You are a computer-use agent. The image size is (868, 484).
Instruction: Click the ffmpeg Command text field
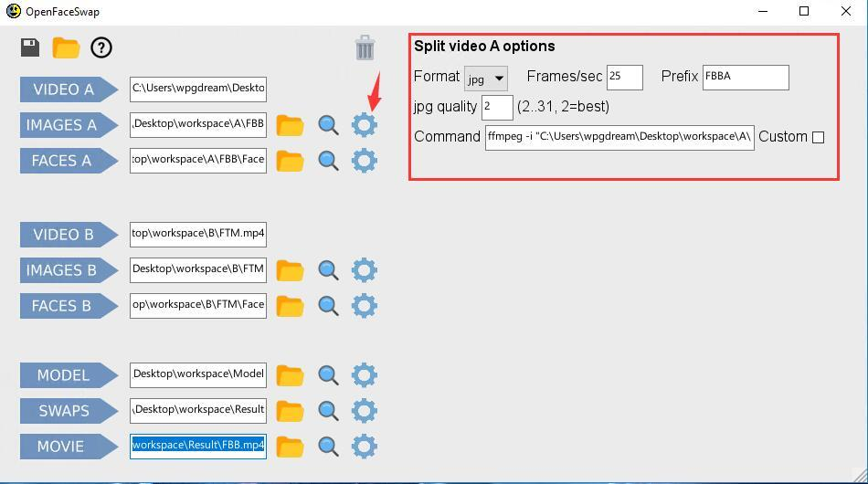[x=619, y=138]
